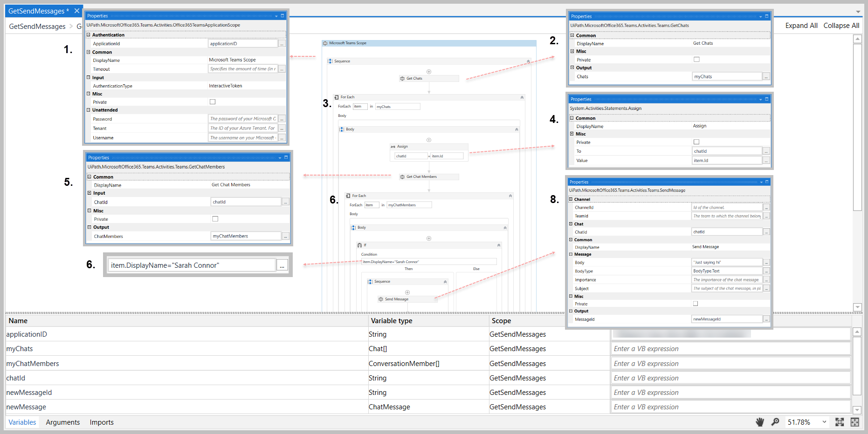Viewport: 868px width, 434px height.
Task: Click the variables panel scroll down arrow
Action: pos(857,410)
